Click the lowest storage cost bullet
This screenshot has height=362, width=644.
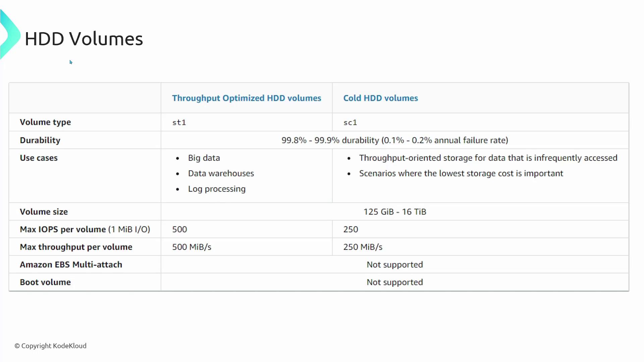461,173
